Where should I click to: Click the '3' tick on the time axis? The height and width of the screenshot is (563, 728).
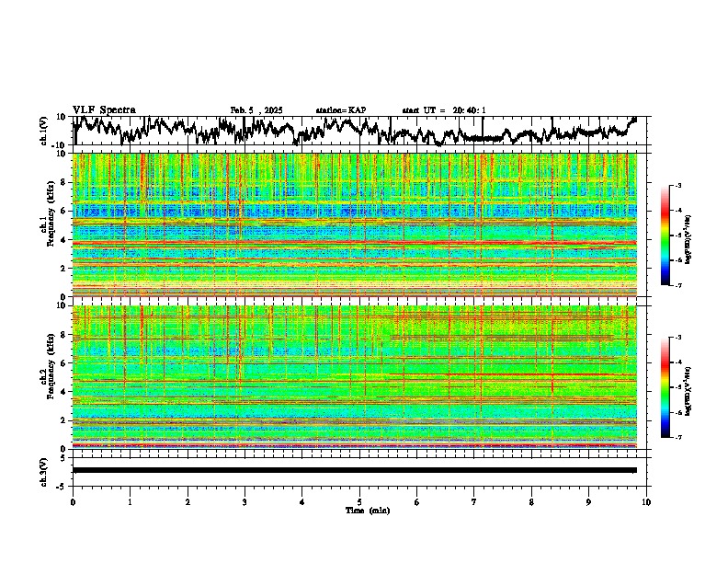point(245,502)
